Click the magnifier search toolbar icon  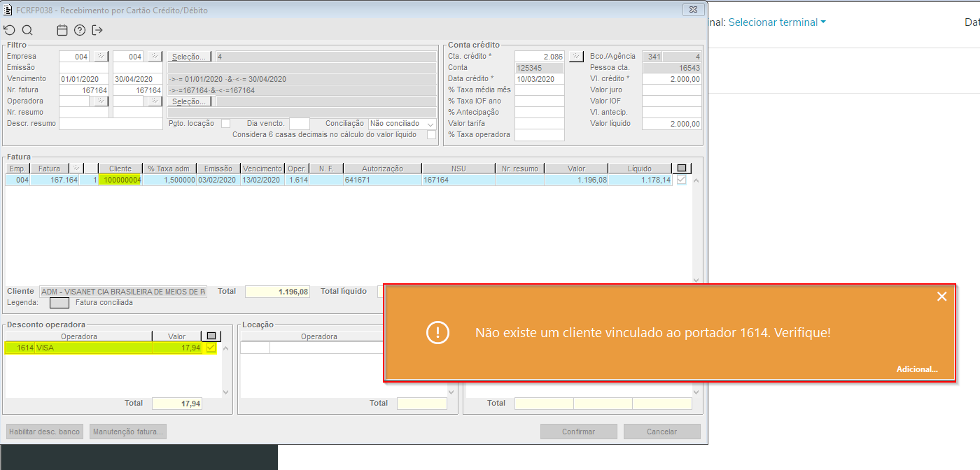[27, 30]
